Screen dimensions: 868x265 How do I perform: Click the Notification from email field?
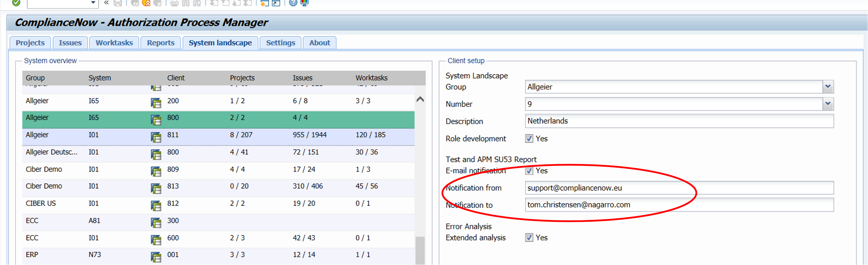click(679, 188)
